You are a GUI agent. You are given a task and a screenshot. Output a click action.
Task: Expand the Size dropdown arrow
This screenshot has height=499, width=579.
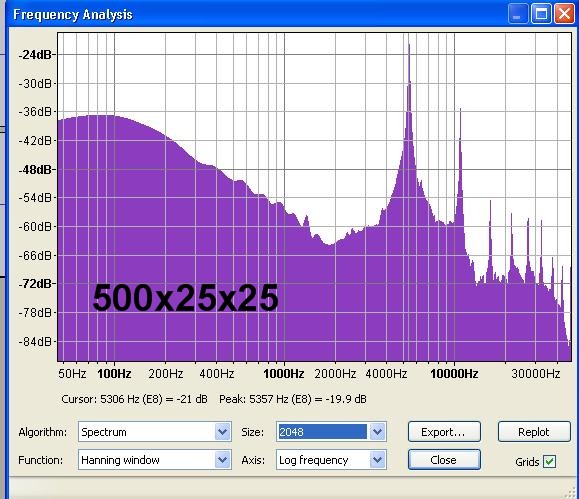click(x=377, y=431)
